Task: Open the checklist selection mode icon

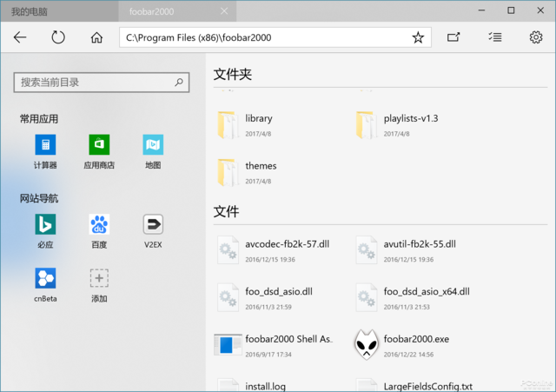Action: tap(495, 37)
